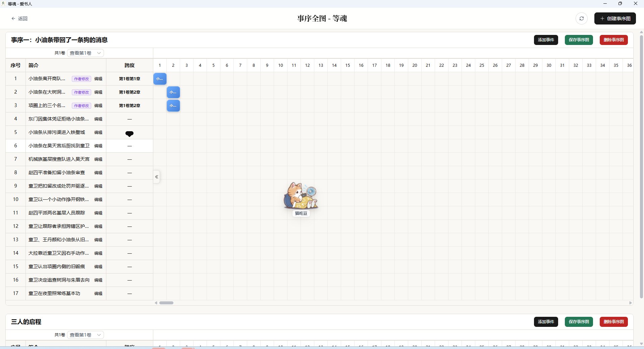Select the blue event block in row 3
The width and height of the screenshot is (644, 349).
(173, 106)
